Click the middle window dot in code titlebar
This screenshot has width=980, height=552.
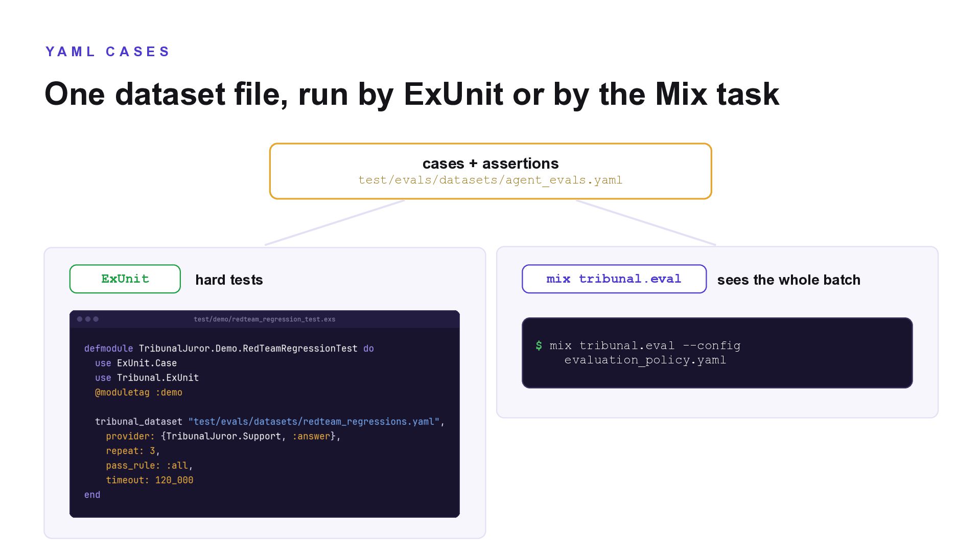[x=88, y=319]
